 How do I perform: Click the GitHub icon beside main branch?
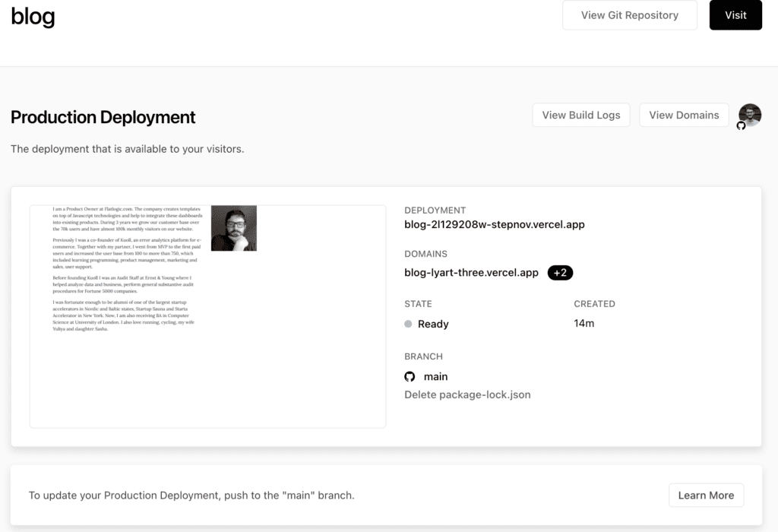point(410,377)
